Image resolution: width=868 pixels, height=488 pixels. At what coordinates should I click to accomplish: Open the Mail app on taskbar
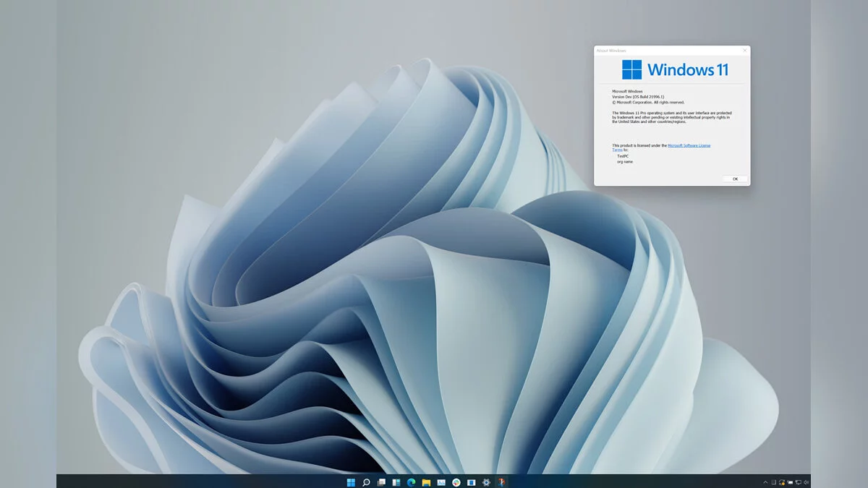441,482
